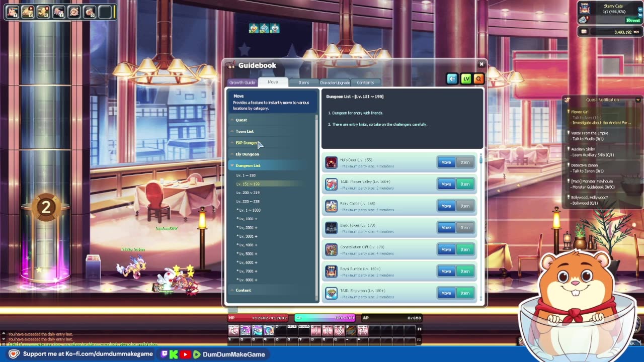Expand the Ely Dungeon category
644x362 pixels.
pos(272,154)
